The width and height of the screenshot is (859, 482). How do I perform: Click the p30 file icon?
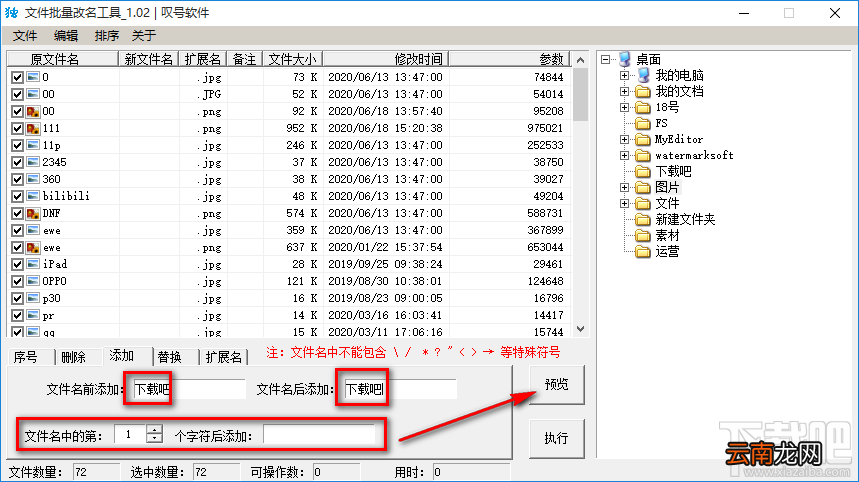tap(33, 298)
